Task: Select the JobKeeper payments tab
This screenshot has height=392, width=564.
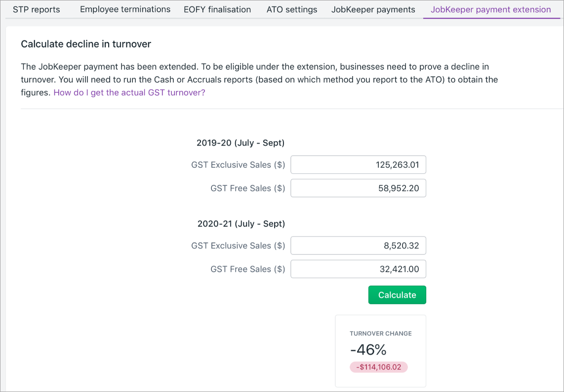Action: point(373,9)
